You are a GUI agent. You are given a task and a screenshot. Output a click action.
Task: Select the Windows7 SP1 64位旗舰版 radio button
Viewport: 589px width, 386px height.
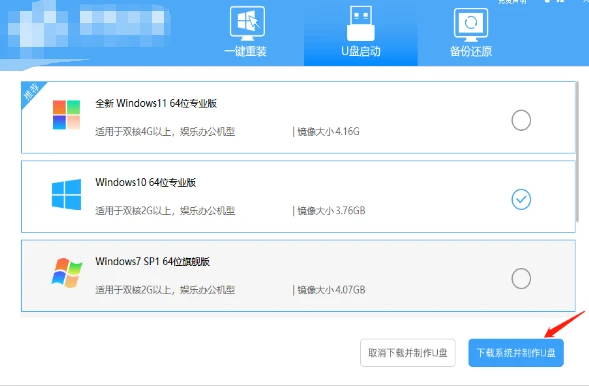tap(521, 279)
